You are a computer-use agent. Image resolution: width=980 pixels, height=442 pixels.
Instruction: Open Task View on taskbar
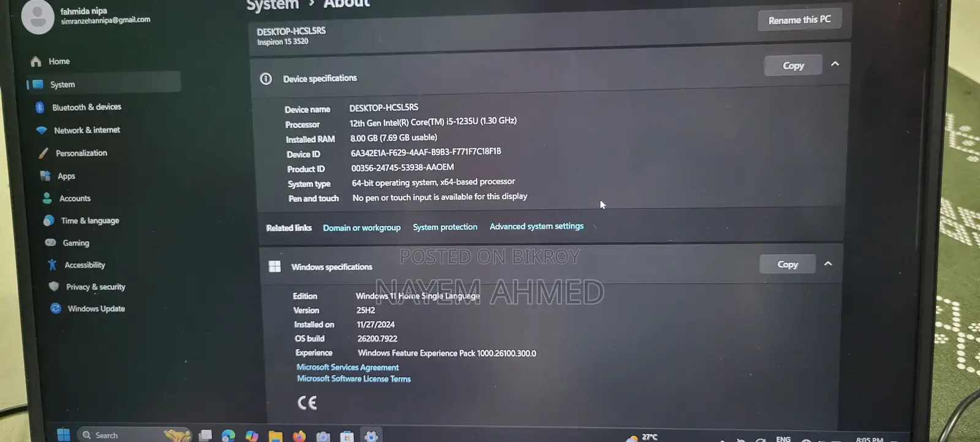coord(205,435)
